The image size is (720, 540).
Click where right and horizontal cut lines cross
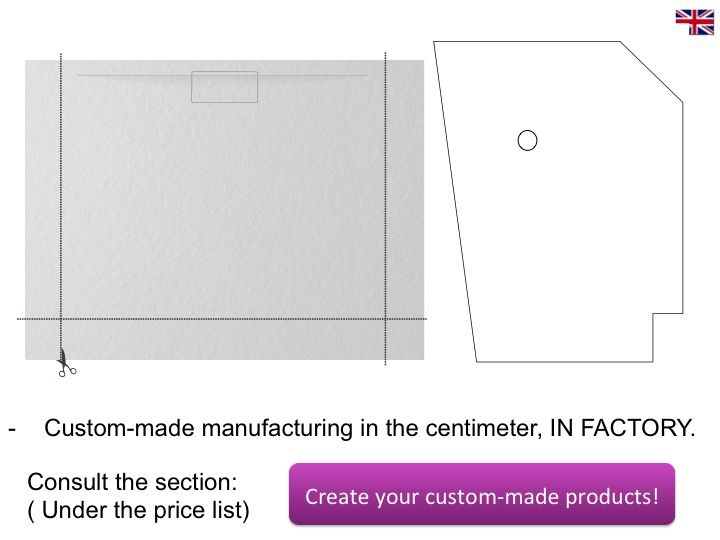click(385, 319)
